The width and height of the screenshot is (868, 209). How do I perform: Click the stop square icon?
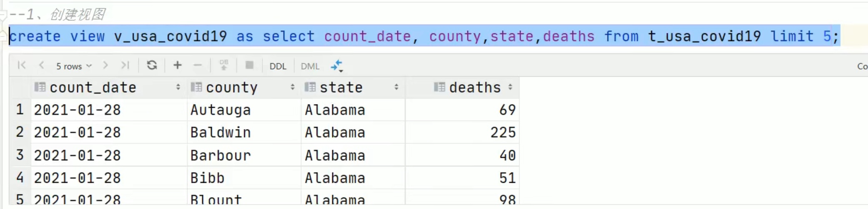pyautogui.click(x=249, y=65)
